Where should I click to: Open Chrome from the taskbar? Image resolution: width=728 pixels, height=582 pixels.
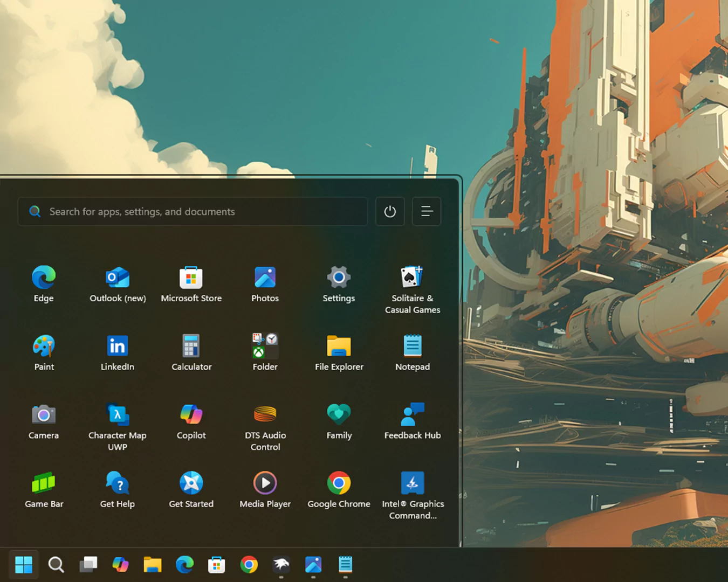249,565
